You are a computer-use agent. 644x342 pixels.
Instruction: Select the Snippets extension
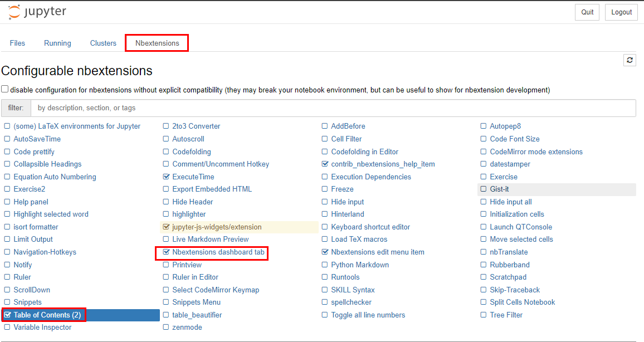tap(27, 302)
